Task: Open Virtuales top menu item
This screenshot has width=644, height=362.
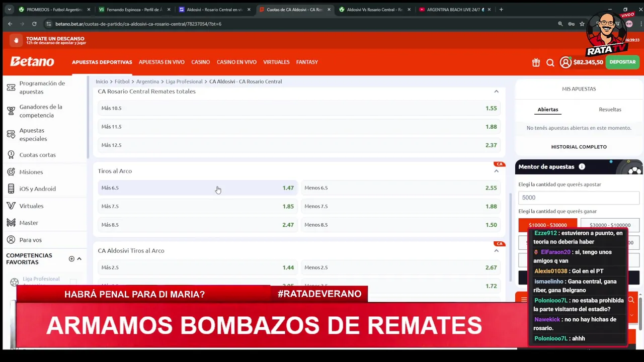Action: coord(276,62)
